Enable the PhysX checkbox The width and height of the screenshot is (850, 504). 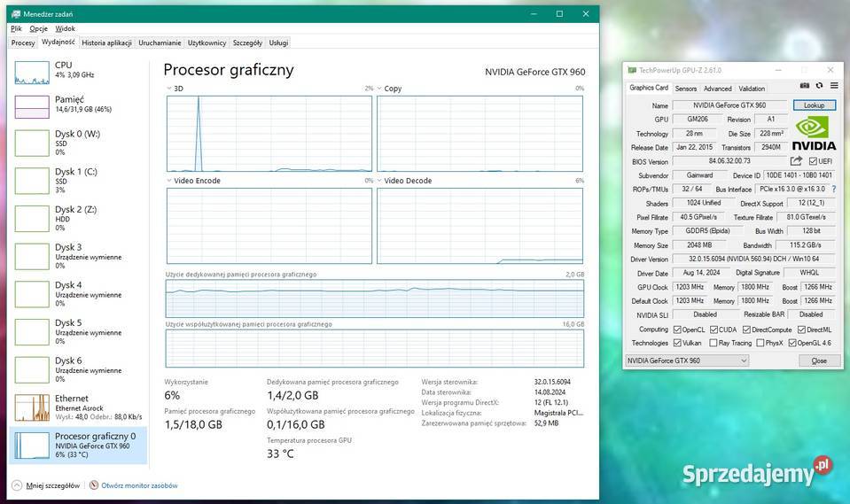760,343
